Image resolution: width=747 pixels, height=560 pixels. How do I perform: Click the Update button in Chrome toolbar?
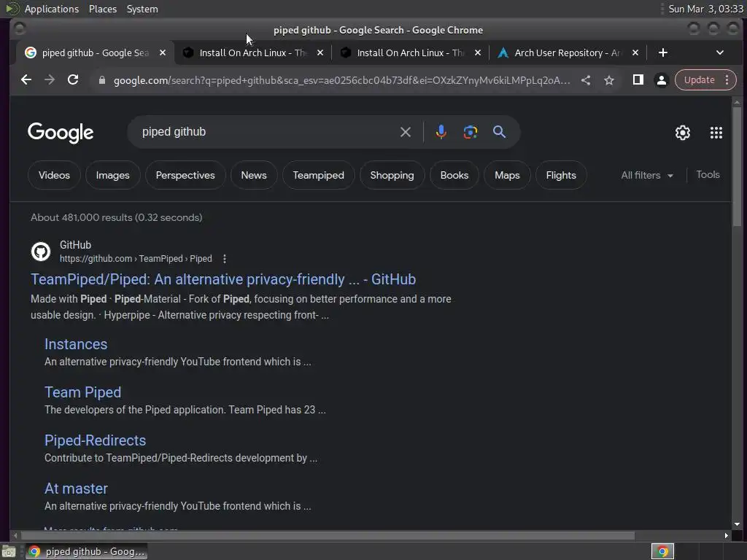click(x=700, y=80)
